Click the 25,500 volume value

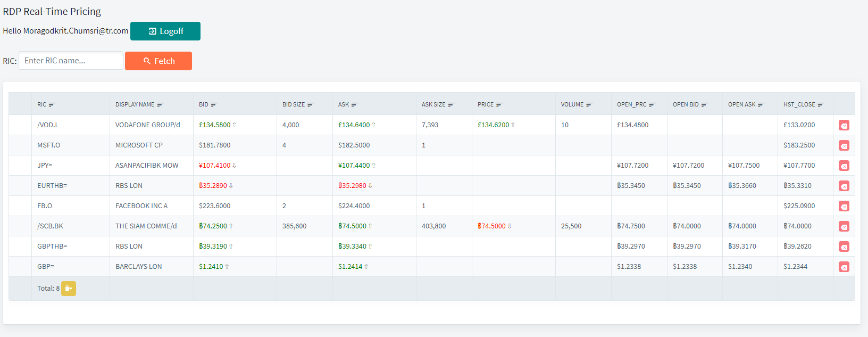[571, 226]
